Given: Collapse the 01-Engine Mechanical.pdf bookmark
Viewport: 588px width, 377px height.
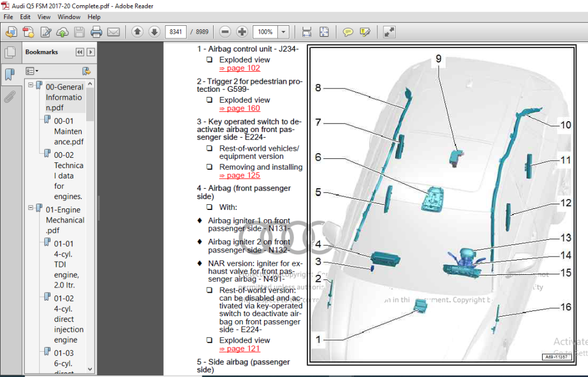Looking at the screenshot, I should (31, 208).
